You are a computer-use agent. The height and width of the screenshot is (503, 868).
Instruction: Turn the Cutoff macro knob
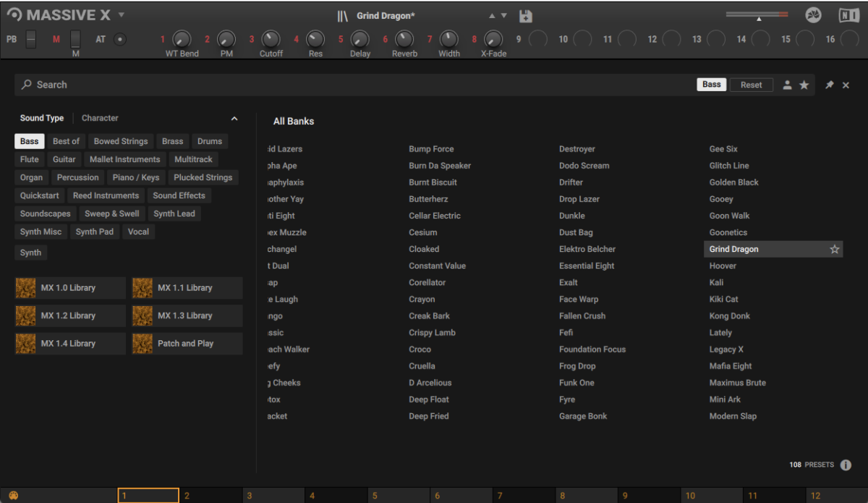271,39
